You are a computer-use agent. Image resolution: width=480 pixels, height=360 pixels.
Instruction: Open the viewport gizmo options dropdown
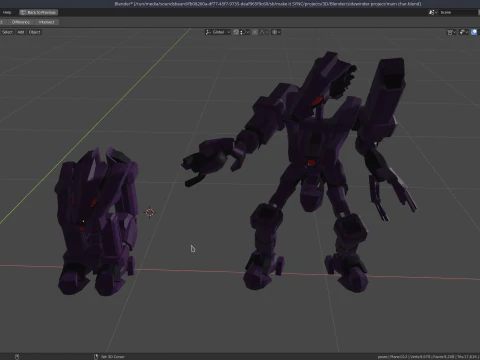pos(464,32)
